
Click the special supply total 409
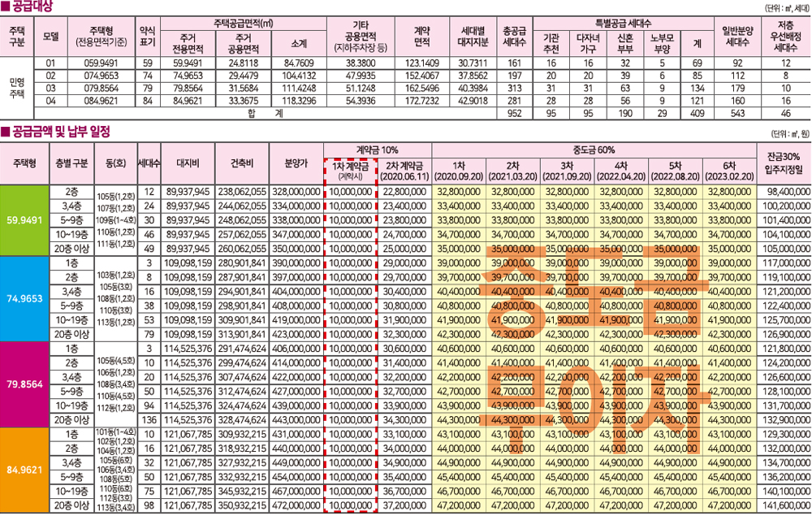pyautogui.click(x=697, y=113)
